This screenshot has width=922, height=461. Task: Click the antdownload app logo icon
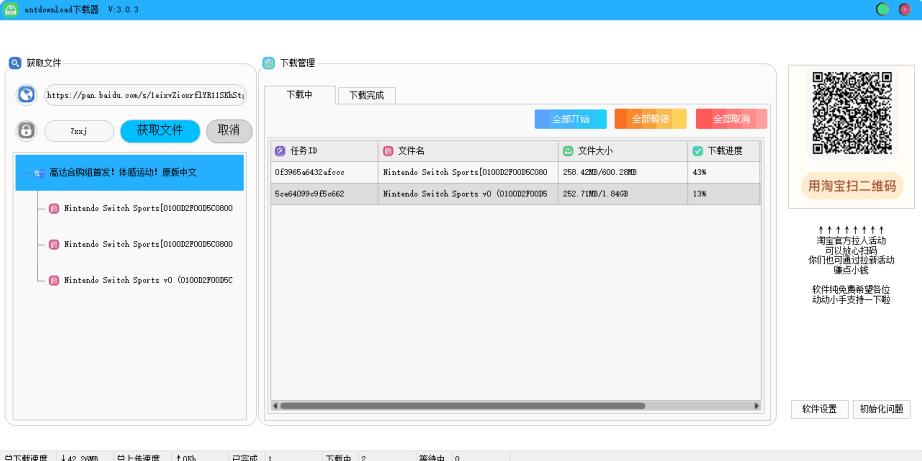(11, 9)
